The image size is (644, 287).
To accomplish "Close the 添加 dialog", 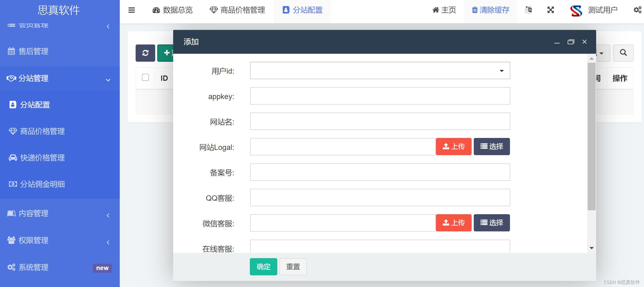I will 585,42.
